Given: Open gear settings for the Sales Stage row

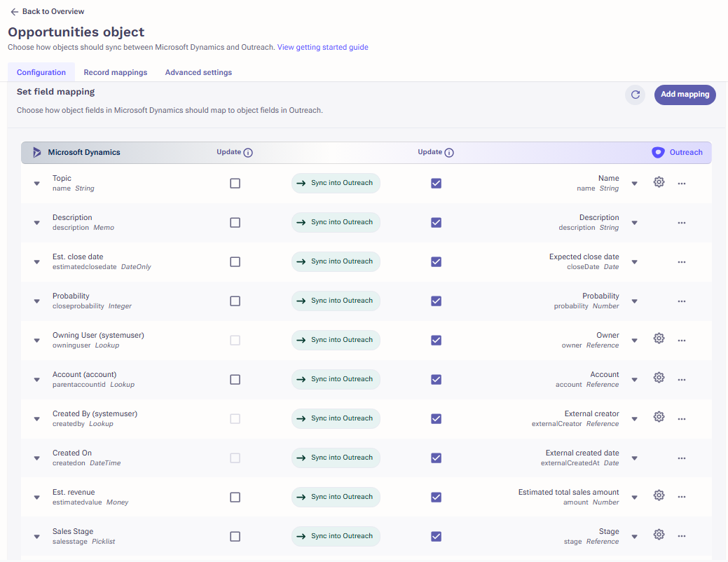Looking at the screenshot, I should (x=659, y=535).
